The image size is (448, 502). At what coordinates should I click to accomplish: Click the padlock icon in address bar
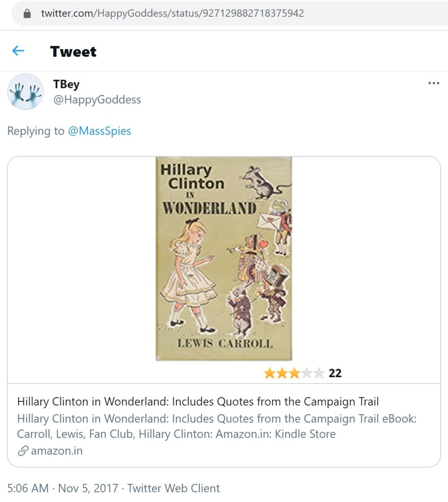[x=27, y=13]
